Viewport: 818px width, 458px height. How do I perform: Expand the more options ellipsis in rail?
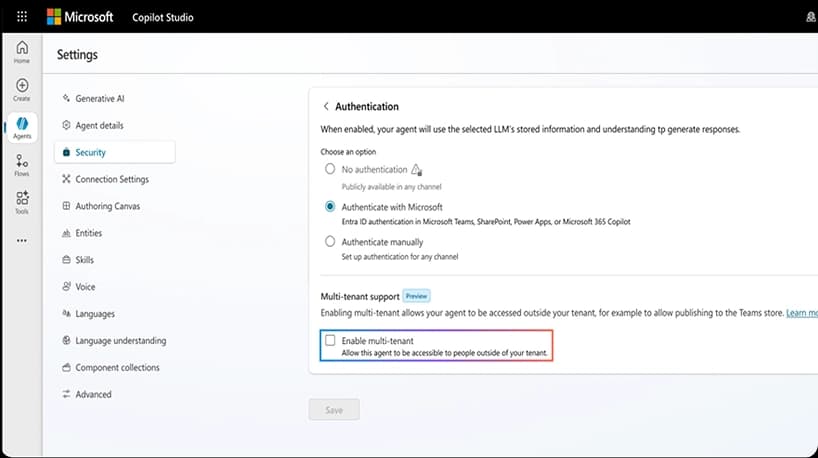coord(22,240)
